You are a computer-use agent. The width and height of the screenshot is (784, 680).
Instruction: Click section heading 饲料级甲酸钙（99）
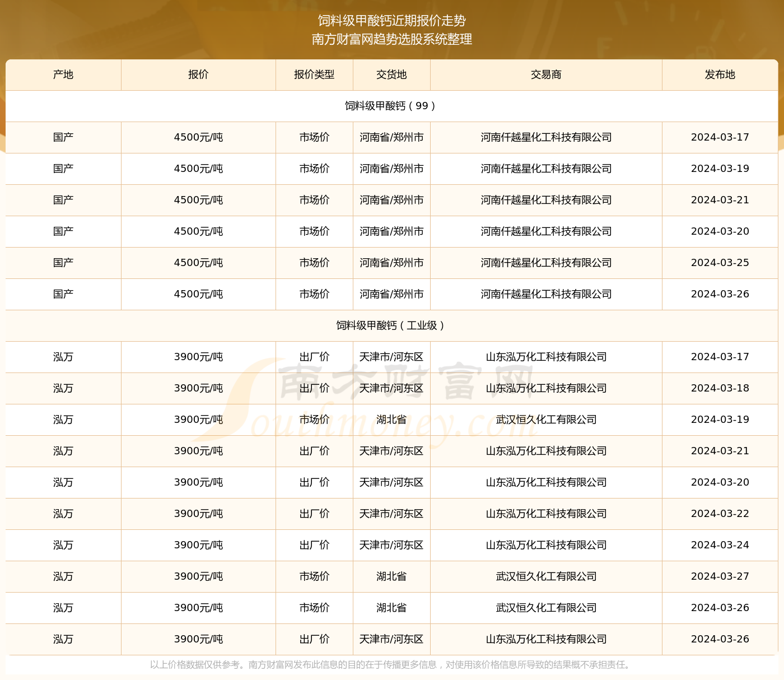point(391,106)
